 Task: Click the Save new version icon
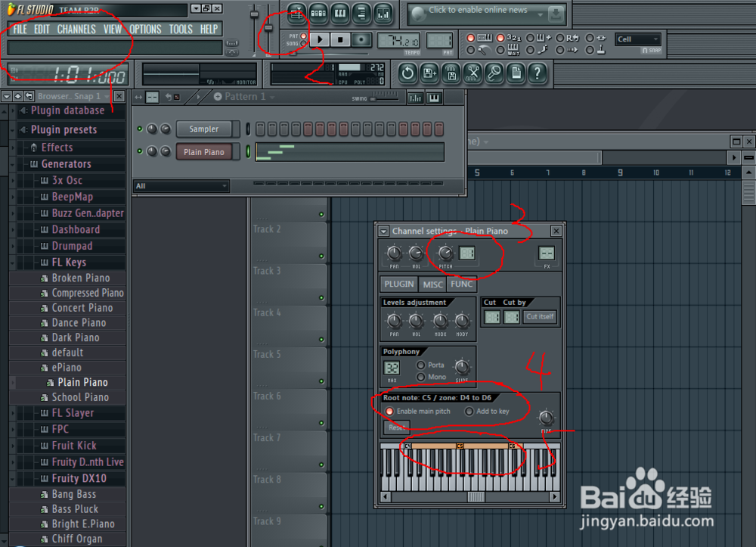[x=429, y=73]
